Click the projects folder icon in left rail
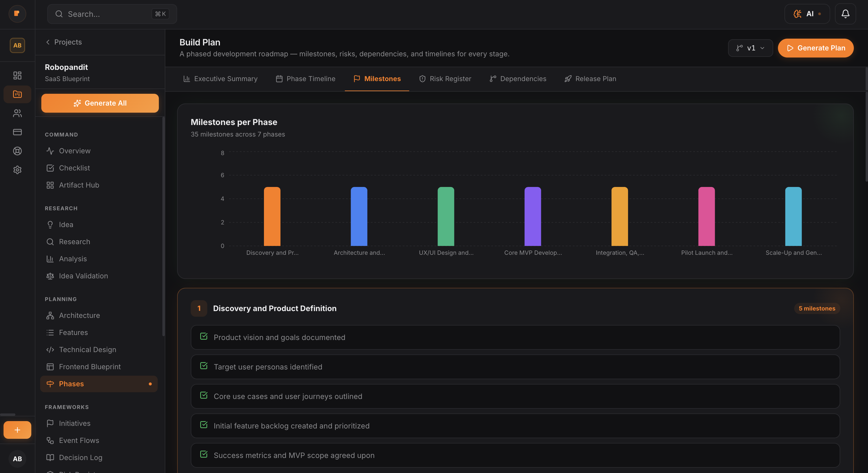The height and width of the screenshot is (473, 868). pyautogui.click(x=17, y=94)
